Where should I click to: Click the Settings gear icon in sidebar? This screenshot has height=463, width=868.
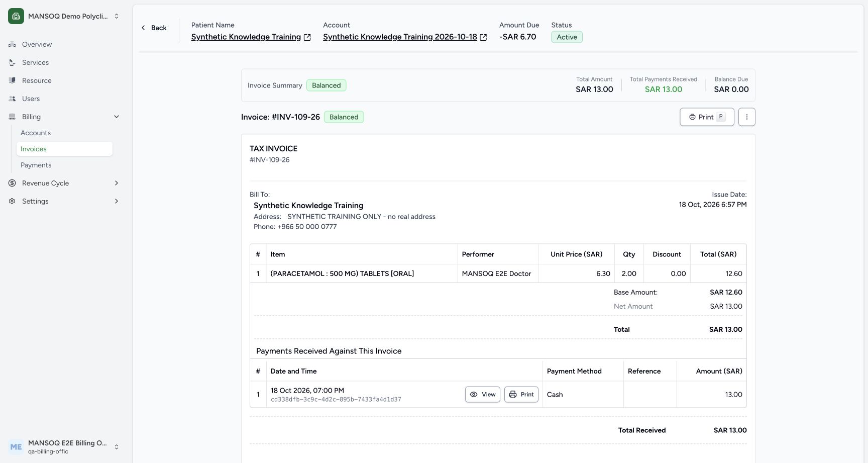[x=12, y=201]
